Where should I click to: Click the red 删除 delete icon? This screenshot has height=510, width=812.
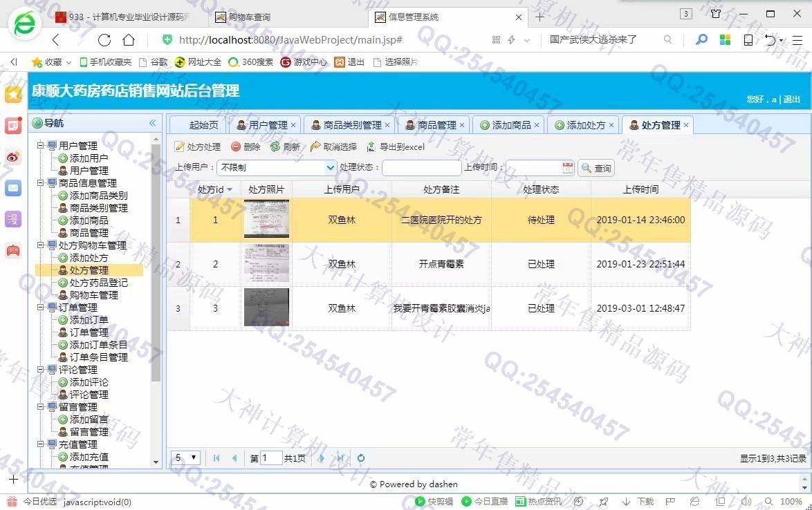click(x=236, y=147)
